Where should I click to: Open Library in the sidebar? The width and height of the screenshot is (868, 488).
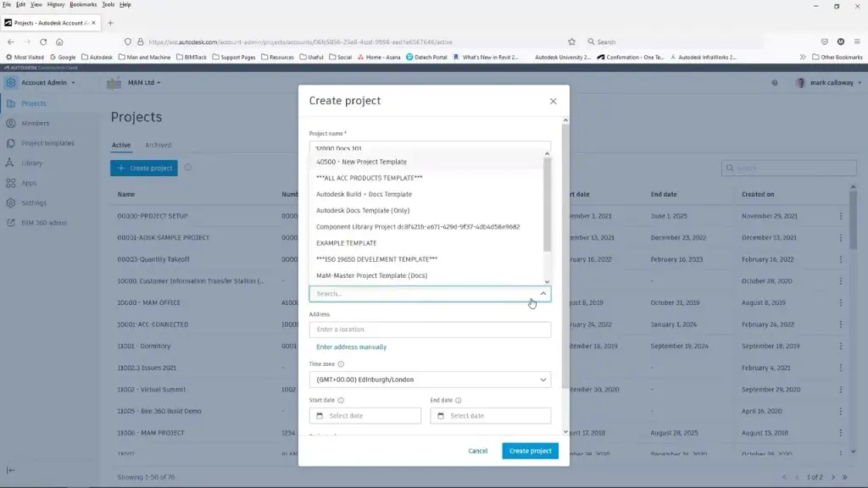[x=31, y=164]
